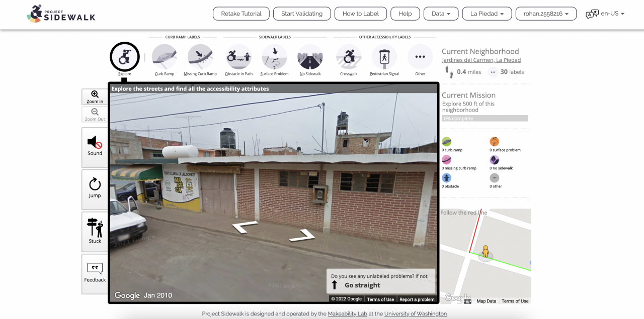Click the pink missing curb ramp count icon

[x=446, y=160]
